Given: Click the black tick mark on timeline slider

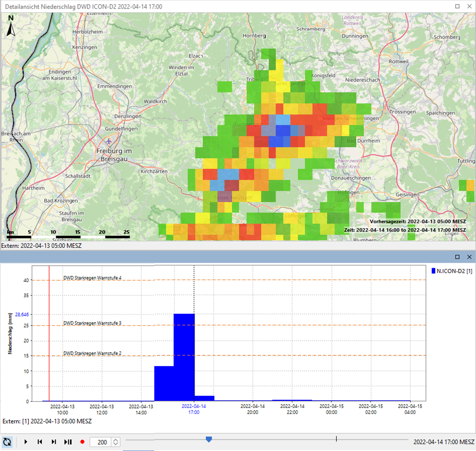Looking at the screenshot, I should pyautogui.click(x=336, y=439).
